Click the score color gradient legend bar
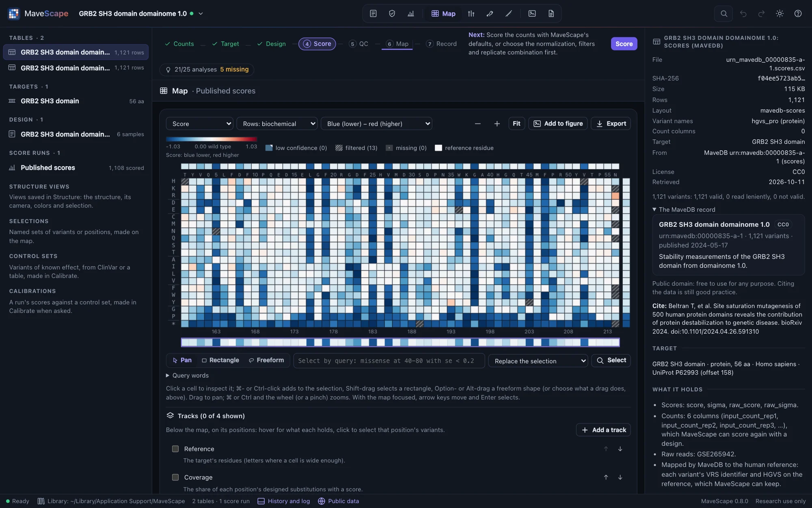This screenshot has height=508, width=812. (x=212, y=139)
